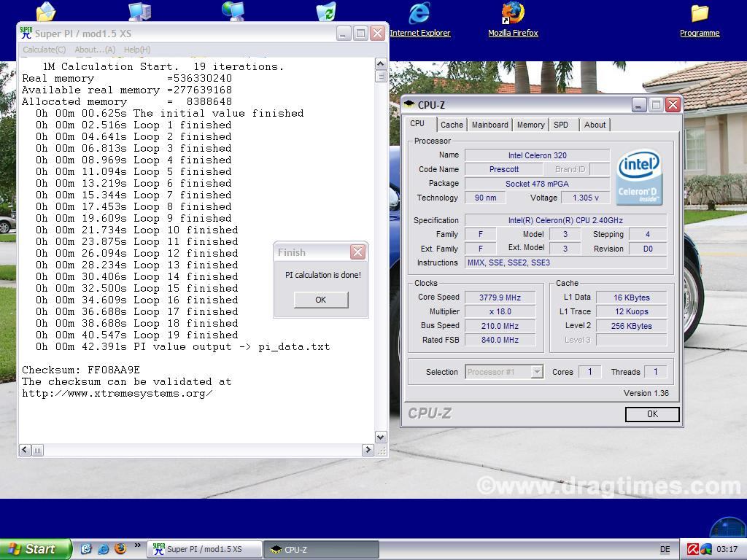Click the Checksum: FF08AA9E line in Super PI
Screen dimensions: 747x560
coord(81,370)
